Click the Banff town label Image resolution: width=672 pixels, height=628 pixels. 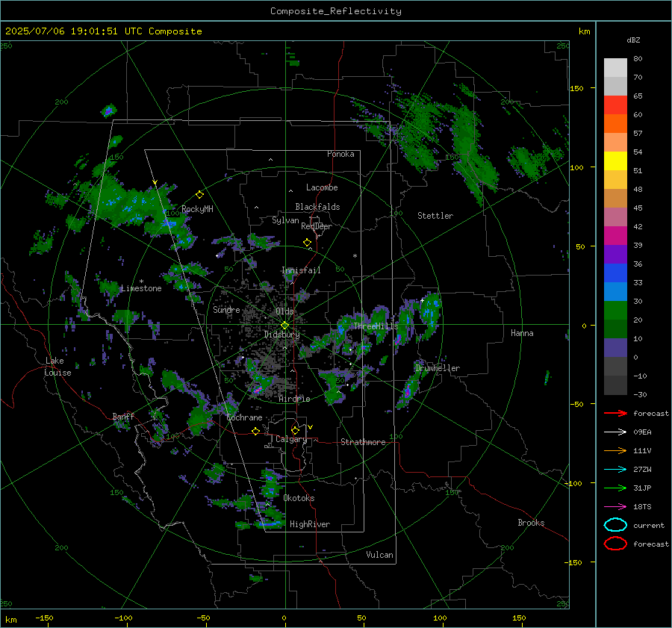coord(123,417)
